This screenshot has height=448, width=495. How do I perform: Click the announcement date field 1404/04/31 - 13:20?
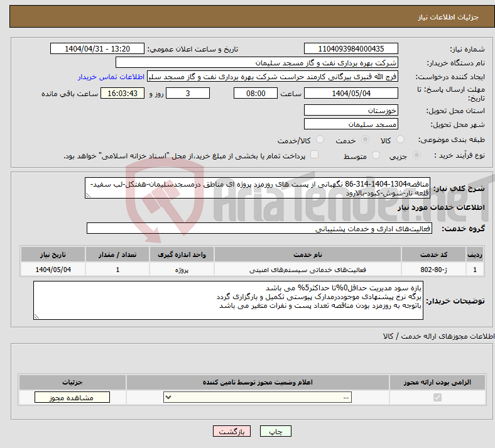pyautogui.click(x=97, y=49)
